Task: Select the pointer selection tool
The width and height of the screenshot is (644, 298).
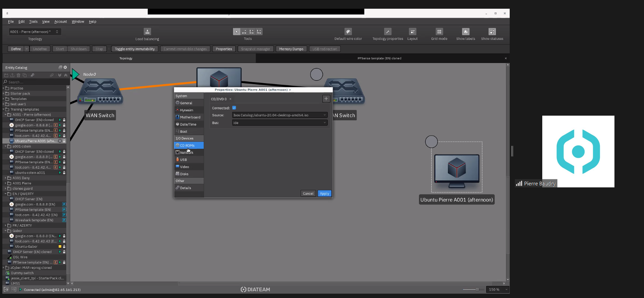Action: pos(237,32)
